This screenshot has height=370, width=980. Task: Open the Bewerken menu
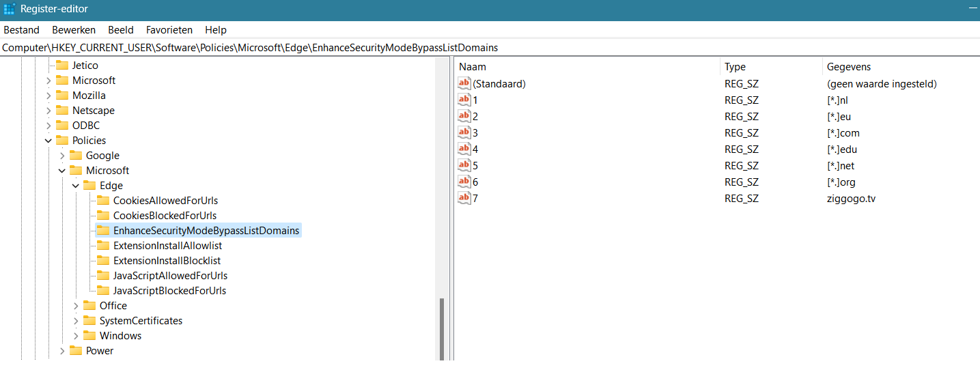coord(74,30)
